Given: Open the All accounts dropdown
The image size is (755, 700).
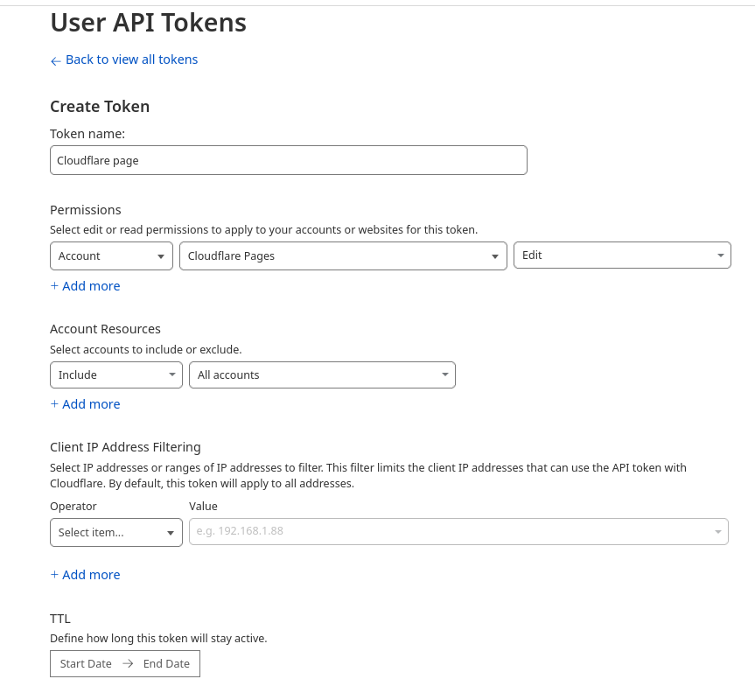Looking at the screenshot, I should 322,375.
